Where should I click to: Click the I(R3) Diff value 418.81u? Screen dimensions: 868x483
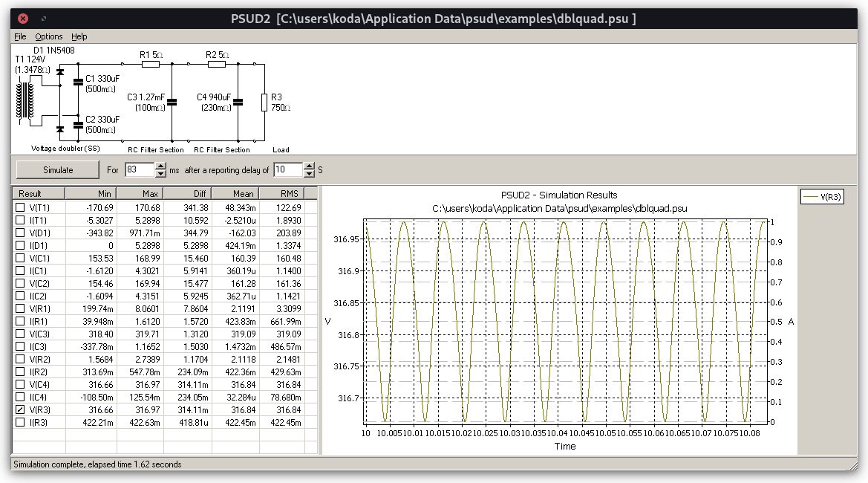[194, 423]
